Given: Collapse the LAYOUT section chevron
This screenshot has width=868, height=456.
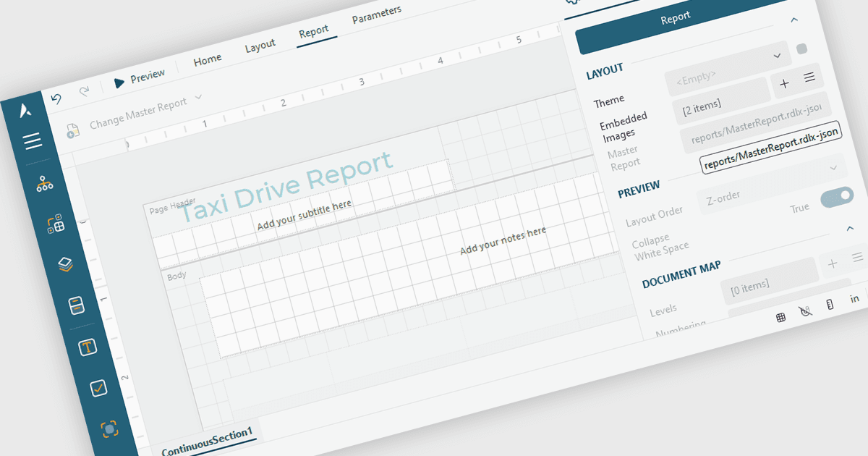Looking at the screenshot, I should pyautogui.click(x=793, y=20).
